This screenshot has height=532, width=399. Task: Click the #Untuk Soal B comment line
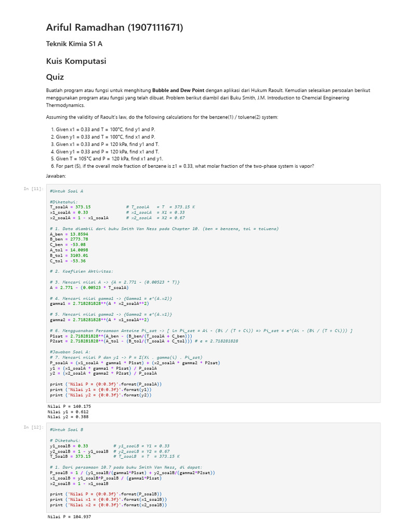66,430
